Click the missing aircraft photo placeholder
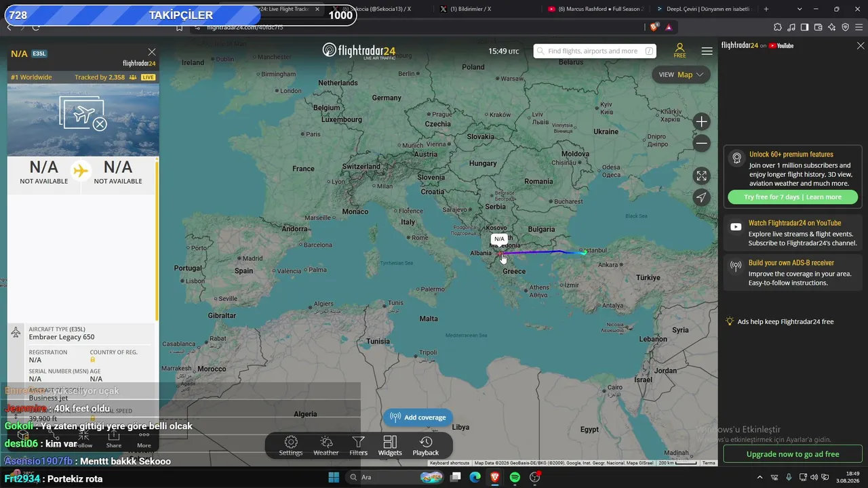 (83, 114)
